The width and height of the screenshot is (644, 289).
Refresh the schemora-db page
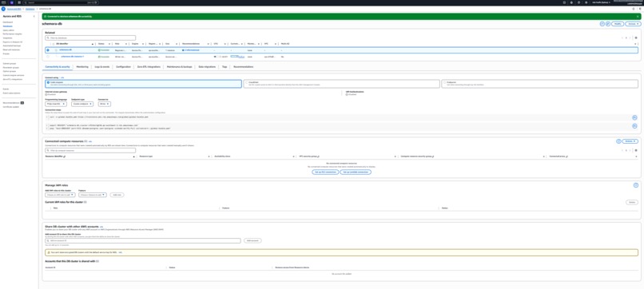pos(602,24)
